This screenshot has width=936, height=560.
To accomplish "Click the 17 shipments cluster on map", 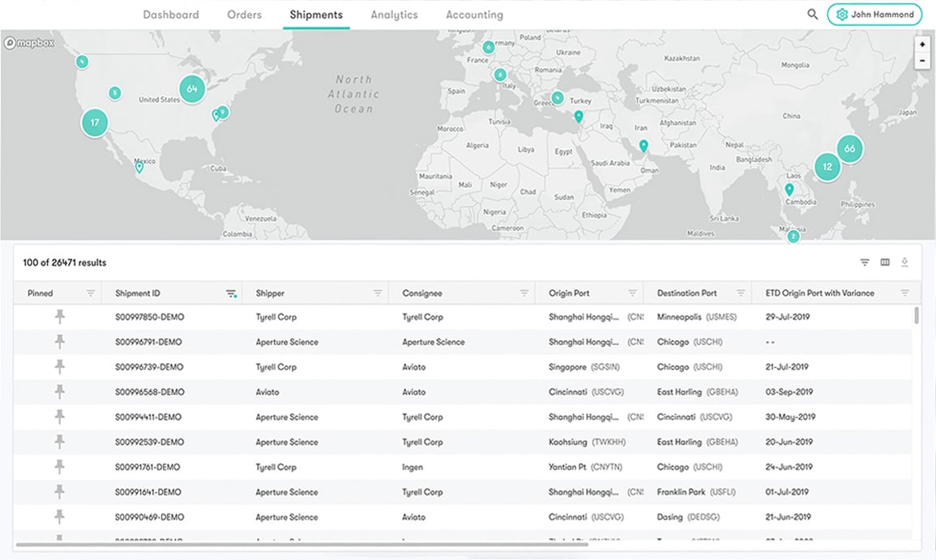I will [x=95, y=123].
